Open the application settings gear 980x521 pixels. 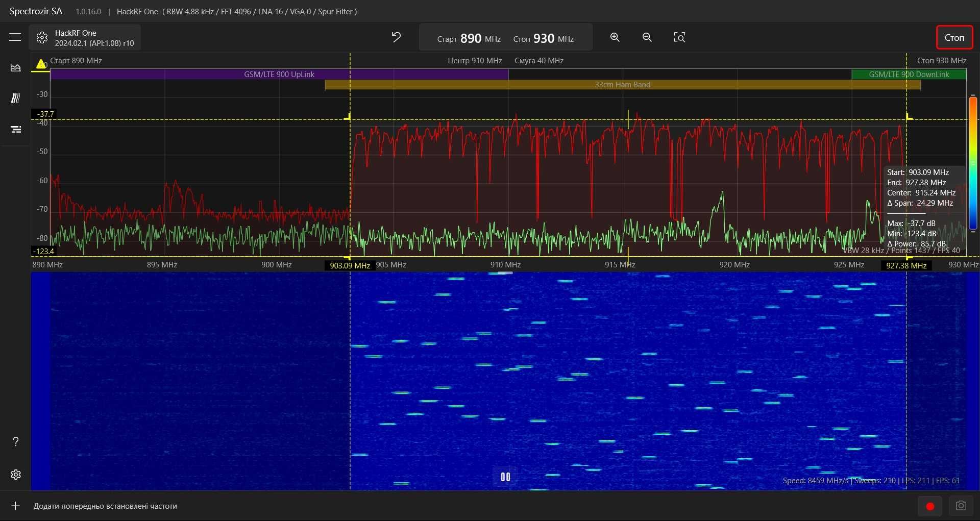(x=16, y=475)
